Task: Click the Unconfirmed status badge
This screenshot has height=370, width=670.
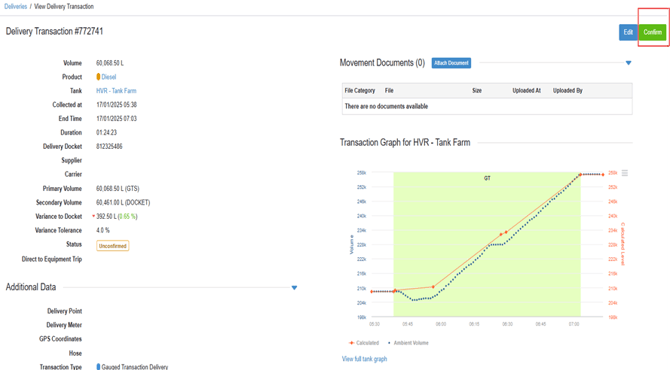Action: click(113, 246)
